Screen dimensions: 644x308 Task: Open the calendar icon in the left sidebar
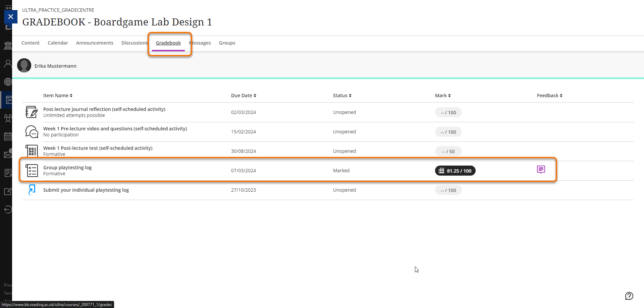tap(8, 136)
